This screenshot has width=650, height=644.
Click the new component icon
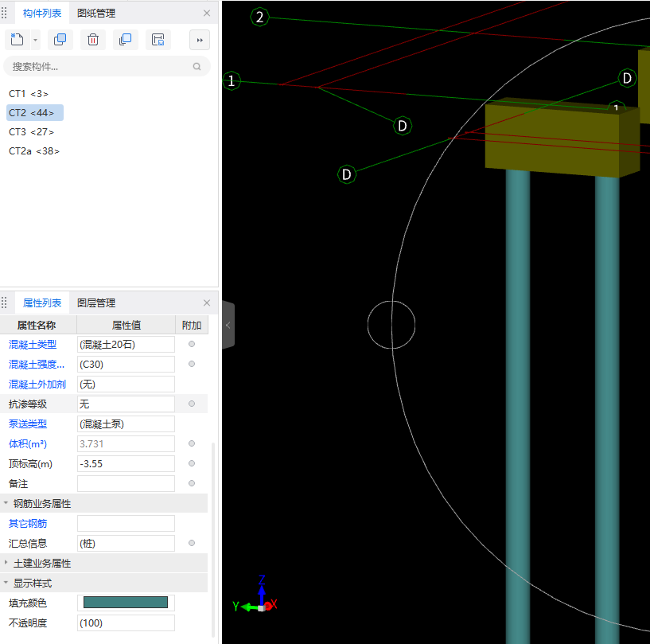(17, 40)
